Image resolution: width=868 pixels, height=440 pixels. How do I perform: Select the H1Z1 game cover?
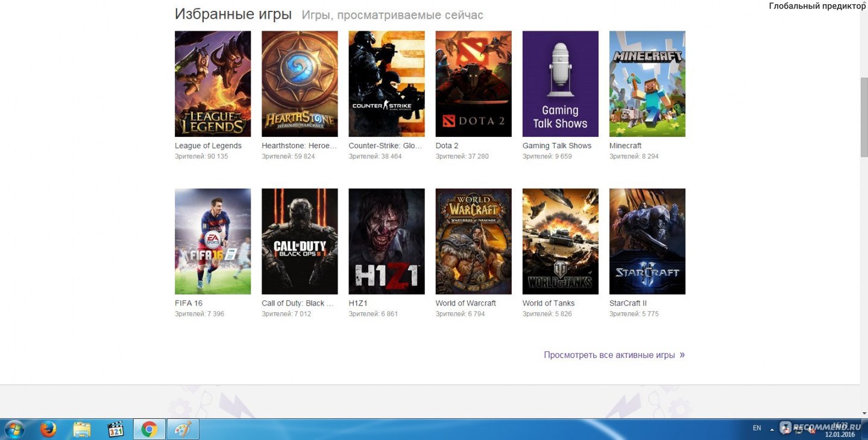point(386,241)
